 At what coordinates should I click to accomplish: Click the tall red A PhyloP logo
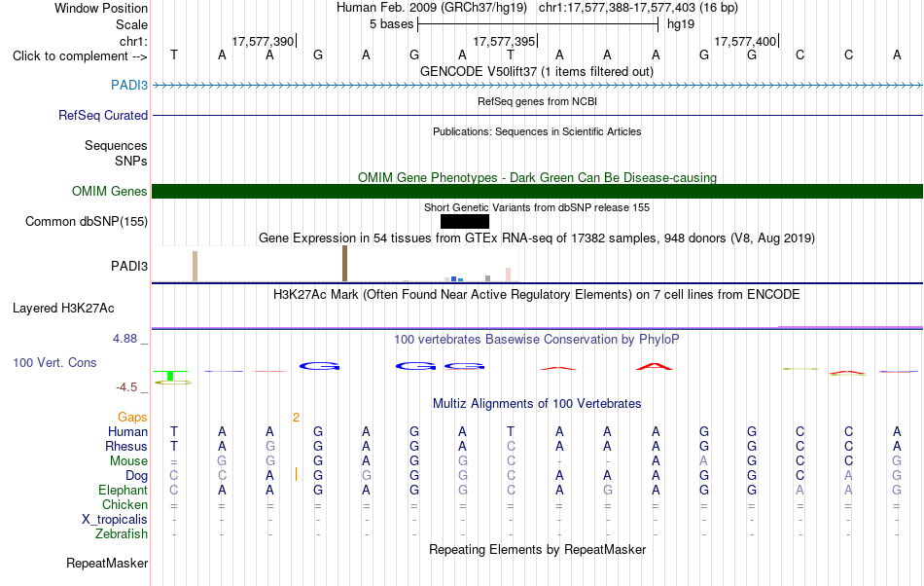tap(655, 367)
